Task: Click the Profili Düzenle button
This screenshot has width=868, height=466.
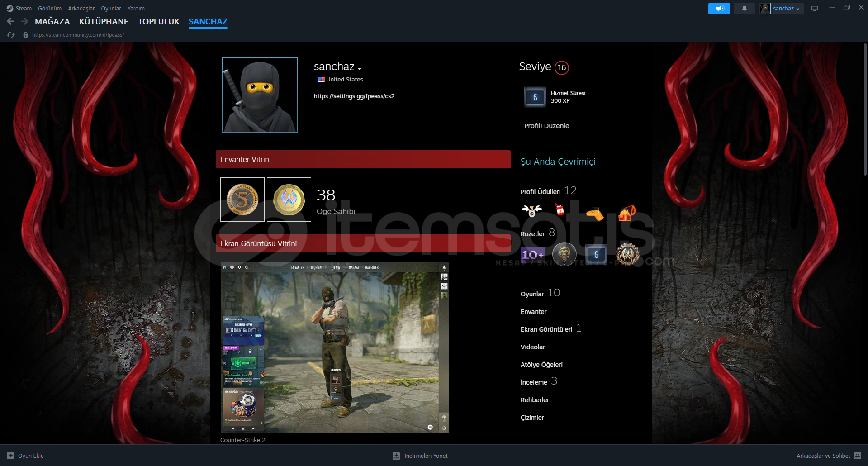Action: point(546,126)
